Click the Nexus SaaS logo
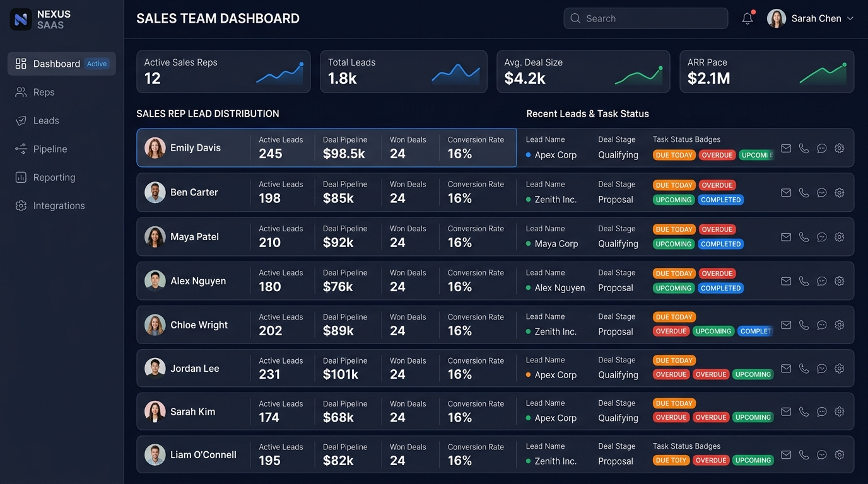This screenshot has width=868, height=484. (21, 20)
